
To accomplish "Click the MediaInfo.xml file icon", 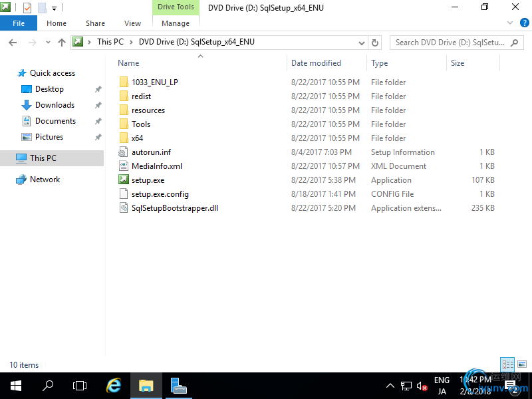I will [x=123, y=166].
